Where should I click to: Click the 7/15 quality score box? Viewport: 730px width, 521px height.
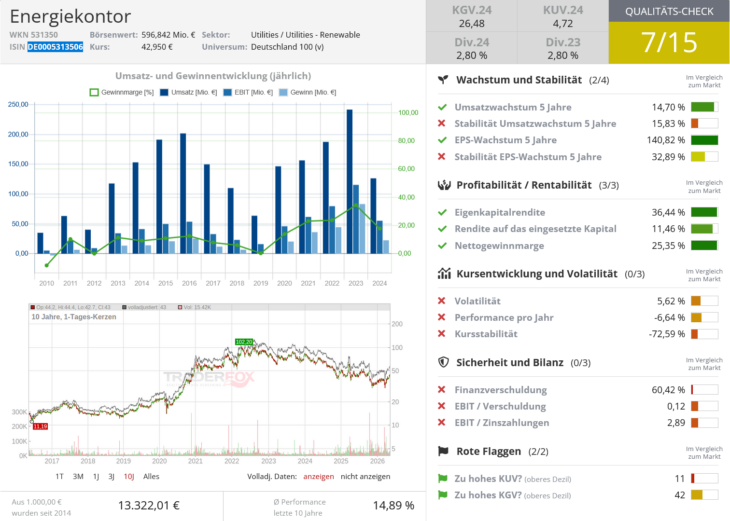(x=669, y=42)
